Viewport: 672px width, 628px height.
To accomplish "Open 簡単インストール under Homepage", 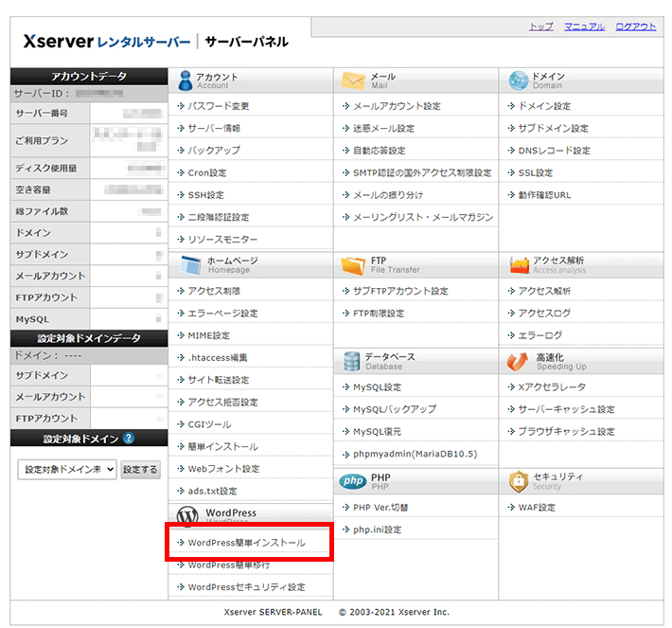I will [x=222, y=446].
